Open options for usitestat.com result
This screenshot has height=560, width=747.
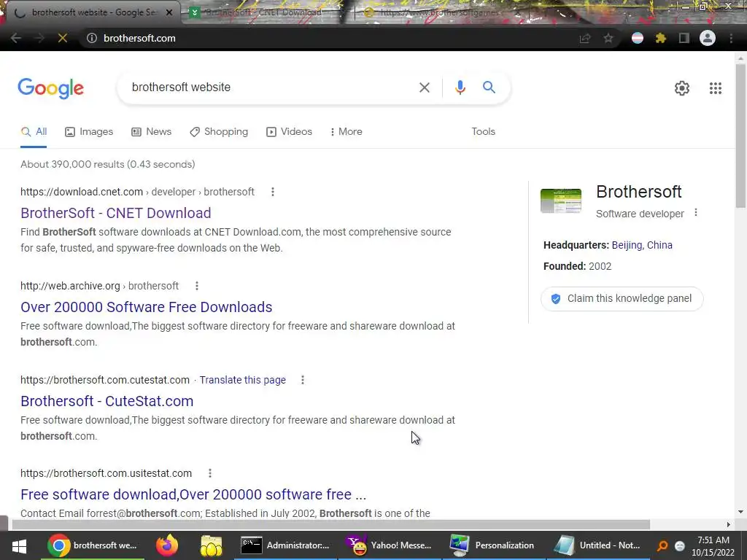click(210, 473)
